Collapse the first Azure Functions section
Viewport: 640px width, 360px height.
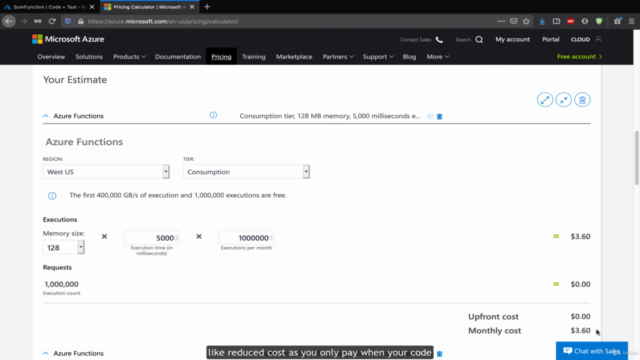pyautogui.click(x=46, y=116)
